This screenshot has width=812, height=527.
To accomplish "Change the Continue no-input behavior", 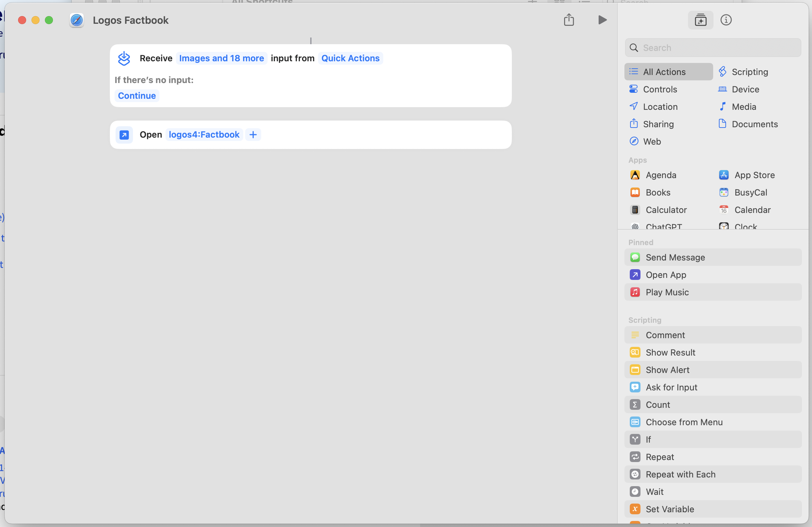I will point(137,96).
